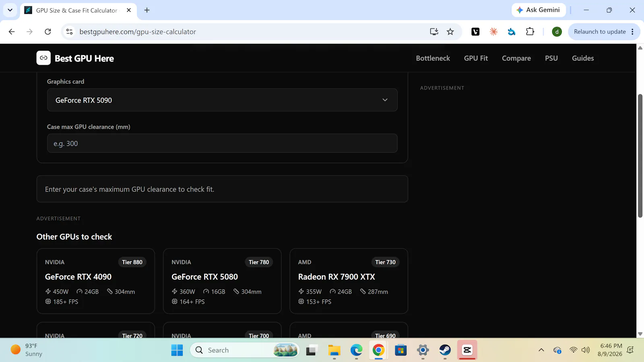Click the Tier 780 badge
Screen dimensions: 644x362
tap(259, 262)
